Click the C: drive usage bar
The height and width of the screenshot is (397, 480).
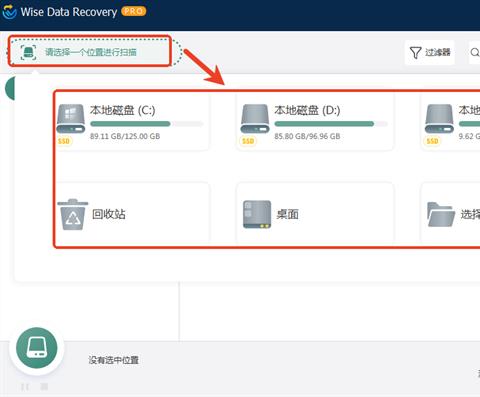tap(146, 124)
